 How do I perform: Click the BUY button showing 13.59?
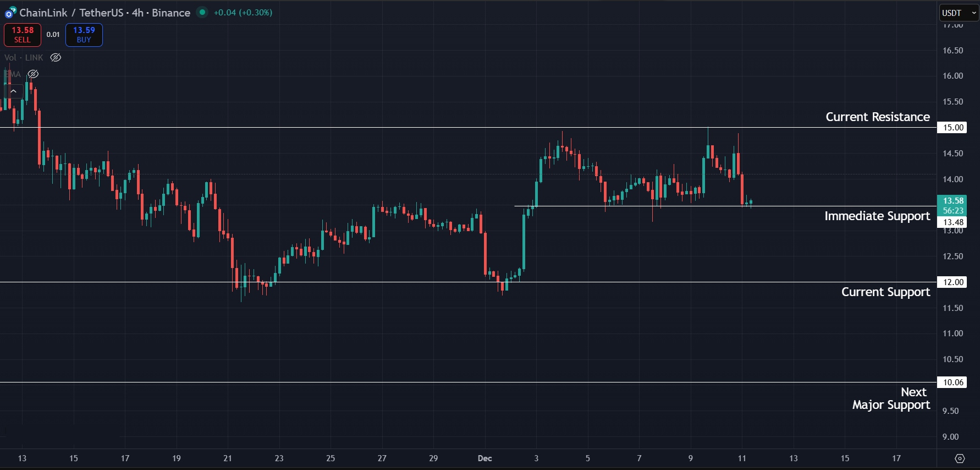[84, 34]
